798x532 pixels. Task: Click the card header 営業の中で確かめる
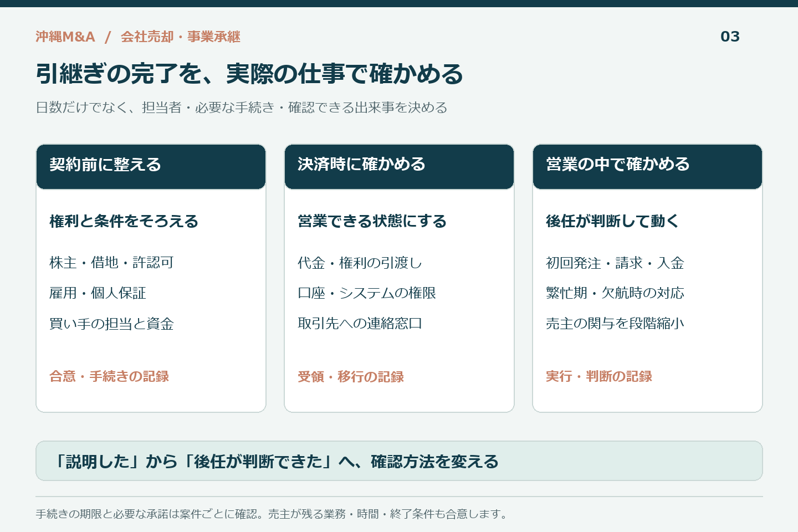[647, 167]
